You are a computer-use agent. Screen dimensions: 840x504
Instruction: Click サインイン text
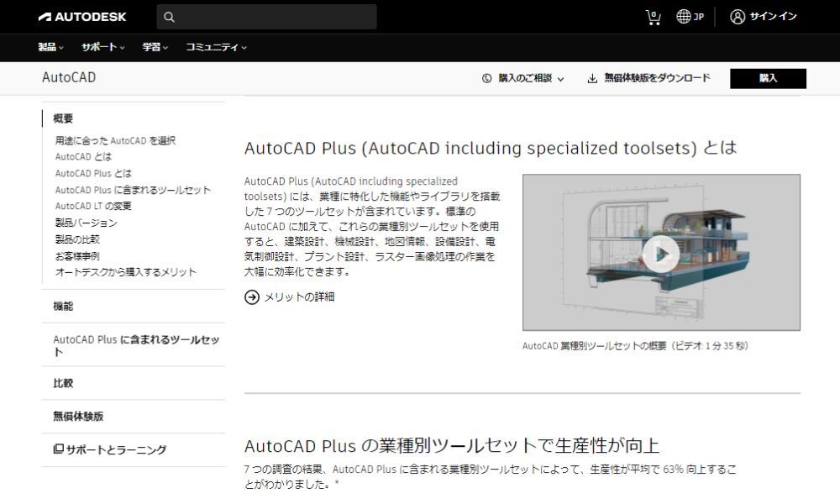pos(773,17)
